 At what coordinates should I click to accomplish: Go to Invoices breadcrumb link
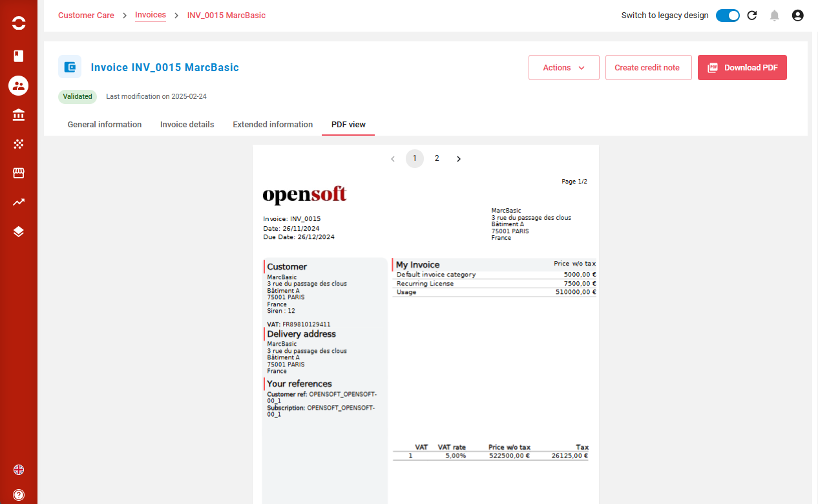point(151,15)
